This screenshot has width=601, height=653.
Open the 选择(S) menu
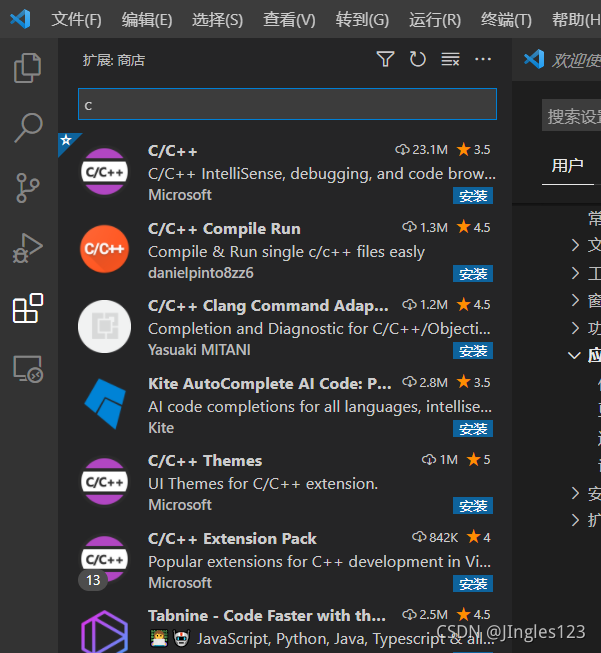coord(217,20)
